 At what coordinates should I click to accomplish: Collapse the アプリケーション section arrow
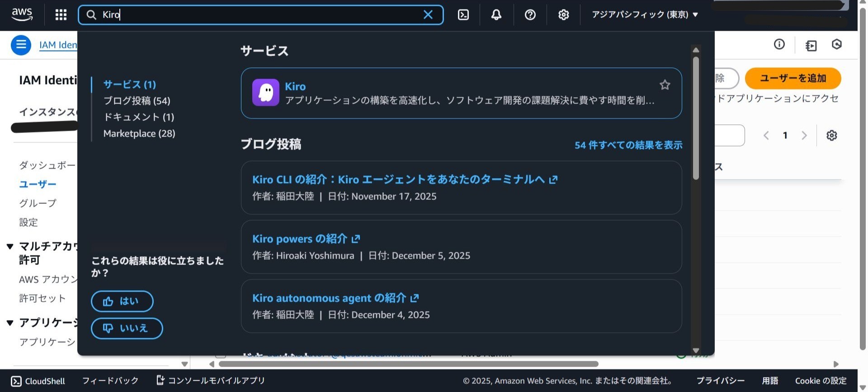click(x=10, y=322)
